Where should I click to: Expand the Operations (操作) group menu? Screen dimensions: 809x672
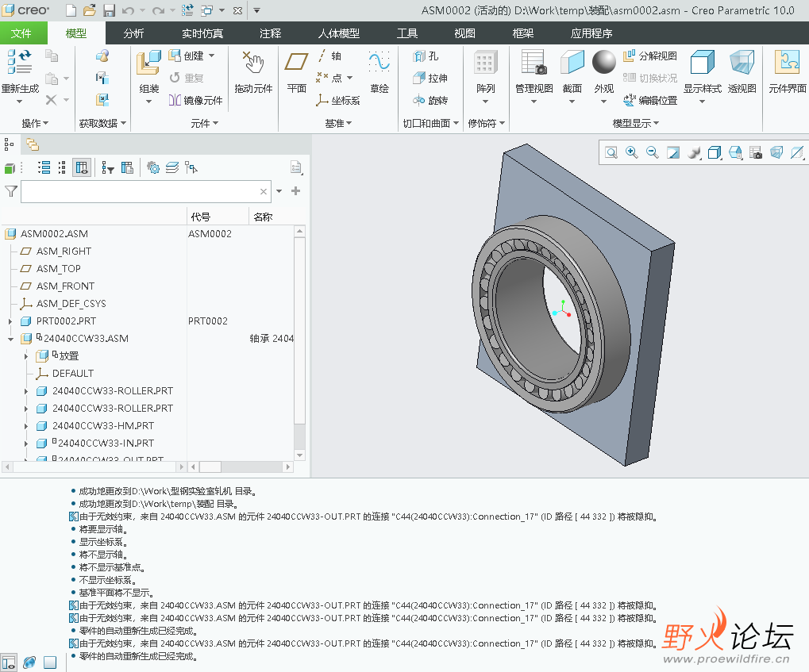[x=35, y=123]
